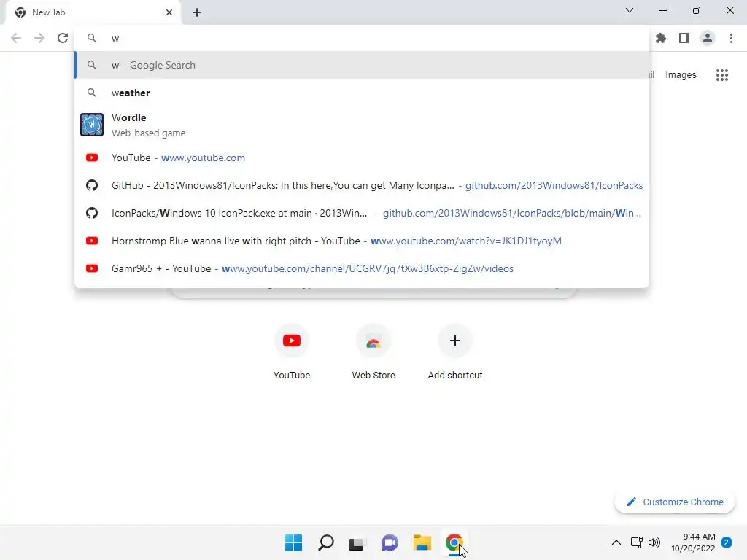Click the volume speaker tray icon
747x560 pixels.
654,542
